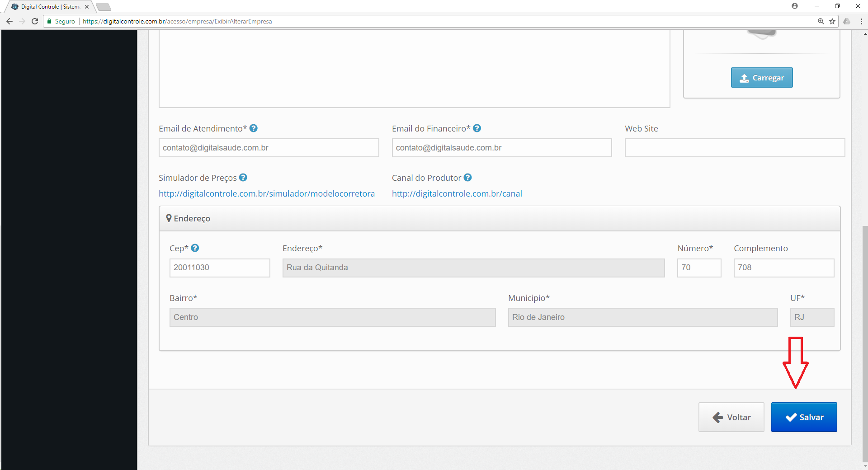Screen dimensions: 868x470
Task: Click the Chrome profile avatar icon
Action: coord(795,6)
